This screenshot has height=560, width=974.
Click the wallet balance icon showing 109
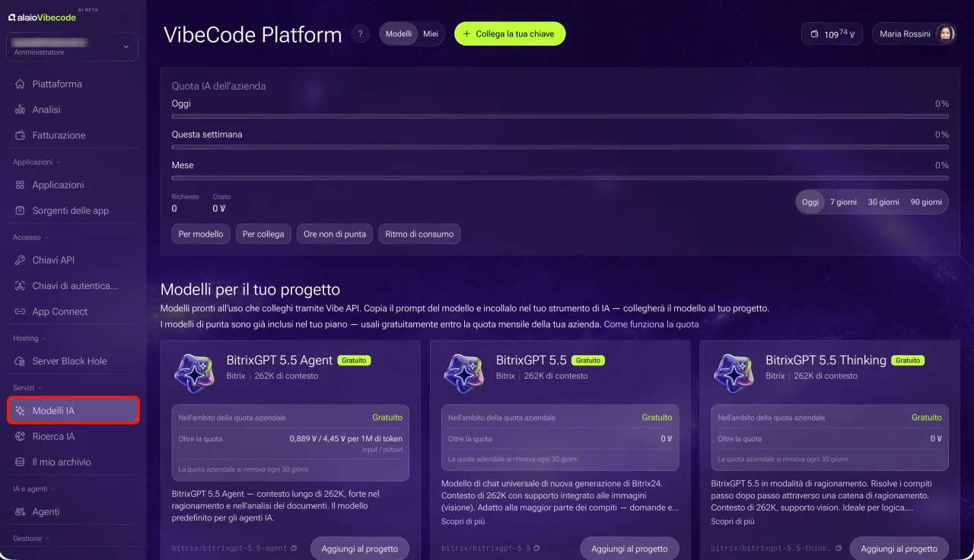click(x=815, y=34)
